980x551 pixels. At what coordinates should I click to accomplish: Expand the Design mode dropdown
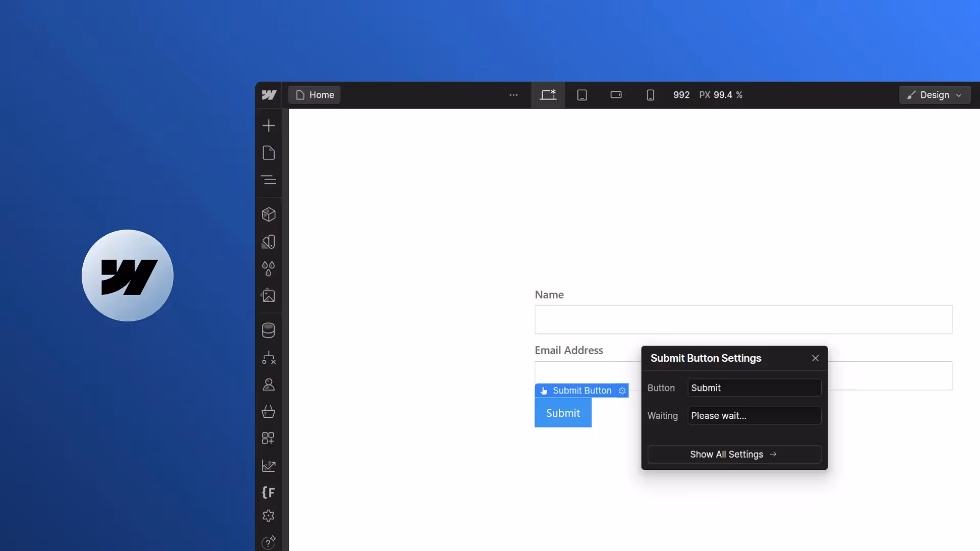point(935,95)
